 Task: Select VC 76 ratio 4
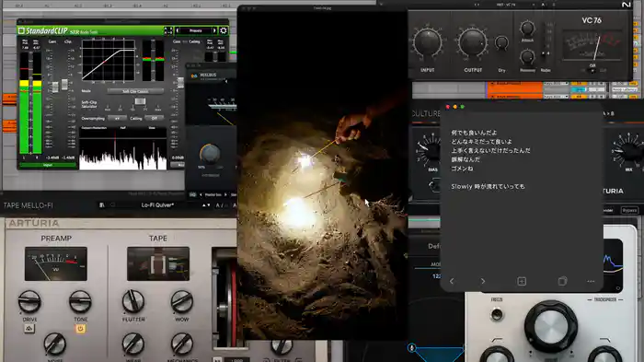coord(547,53)
